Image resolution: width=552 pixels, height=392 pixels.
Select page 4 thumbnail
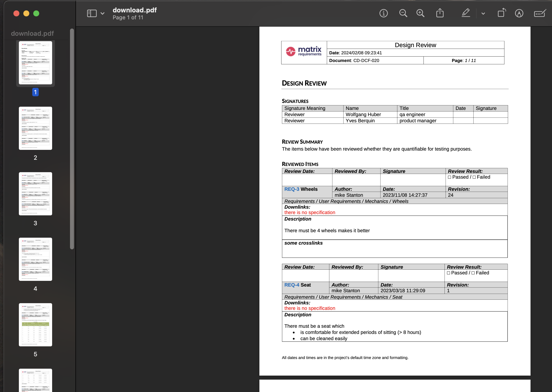click(x=35, y=259)
